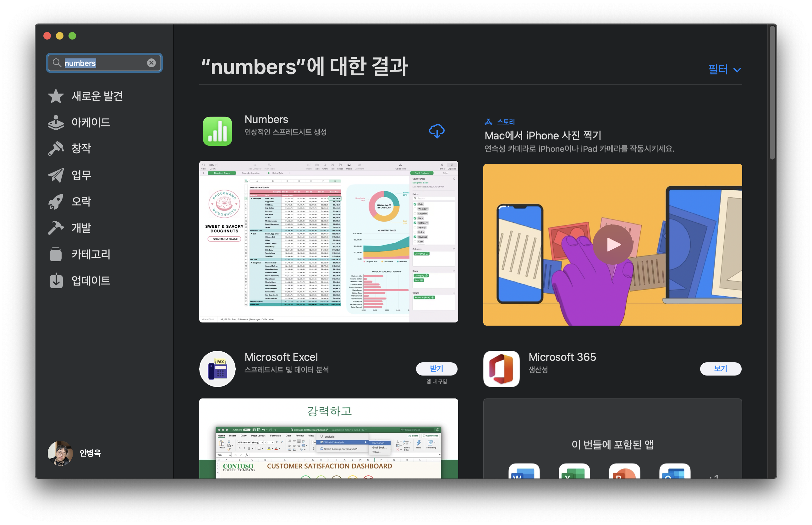Click the Microsoft Excel round icon
This screenshot has height=525, width=812.
pos(217,369)
